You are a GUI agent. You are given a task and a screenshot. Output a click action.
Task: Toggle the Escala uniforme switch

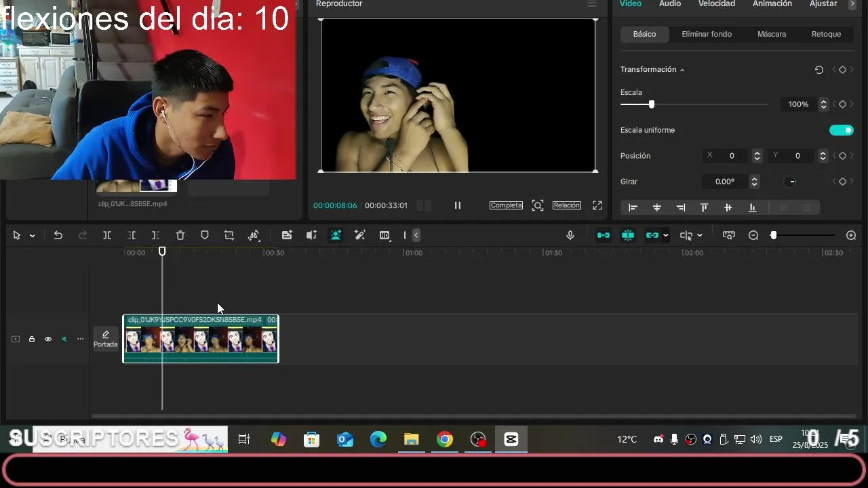point(842,130)
